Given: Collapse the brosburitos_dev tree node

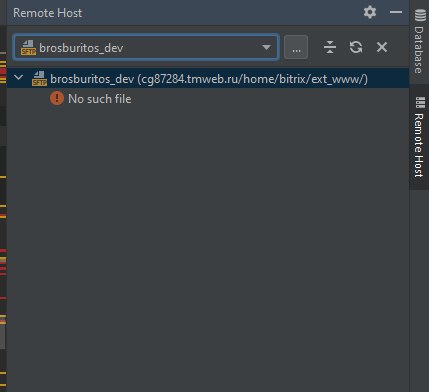Looking at the screenshot, I should [19, 78].
